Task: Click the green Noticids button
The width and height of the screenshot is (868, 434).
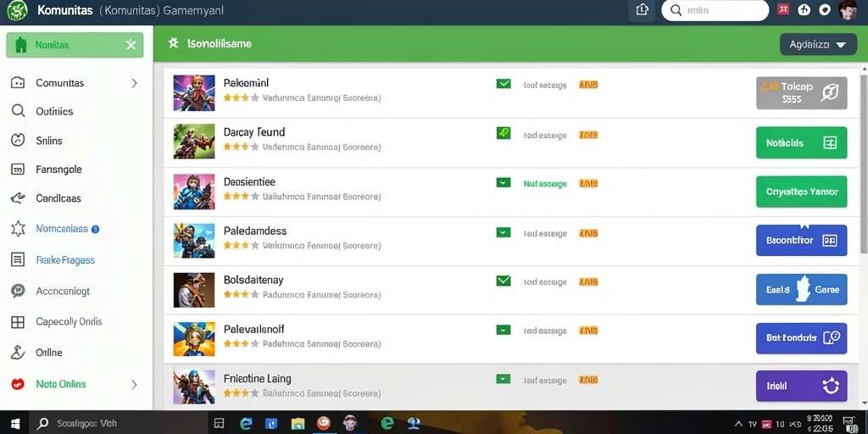Action: tap(801, 142)
